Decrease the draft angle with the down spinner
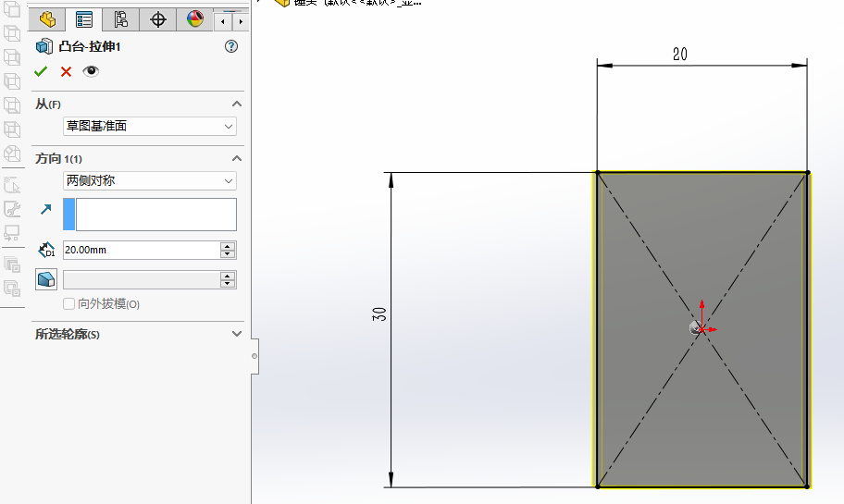The image size is (844, 504). click(228, 284)
